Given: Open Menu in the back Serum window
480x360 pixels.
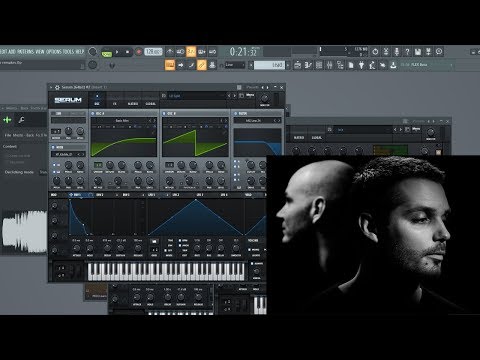Looking at the screenshot, I should tap(416, 129).
